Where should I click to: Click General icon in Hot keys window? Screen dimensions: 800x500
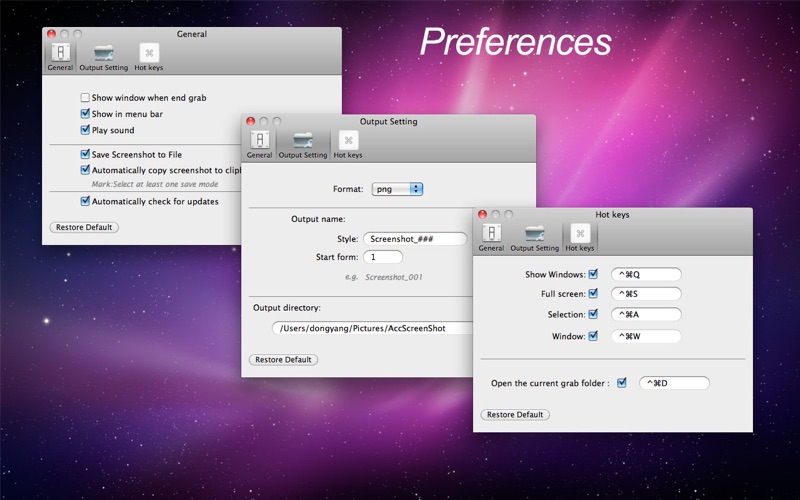pyautogui.click(x=491, y=233)
